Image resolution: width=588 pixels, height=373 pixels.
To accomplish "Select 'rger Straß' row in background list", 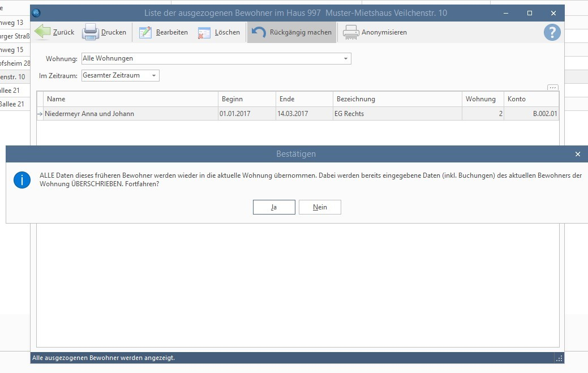I will tap(15, 36).
